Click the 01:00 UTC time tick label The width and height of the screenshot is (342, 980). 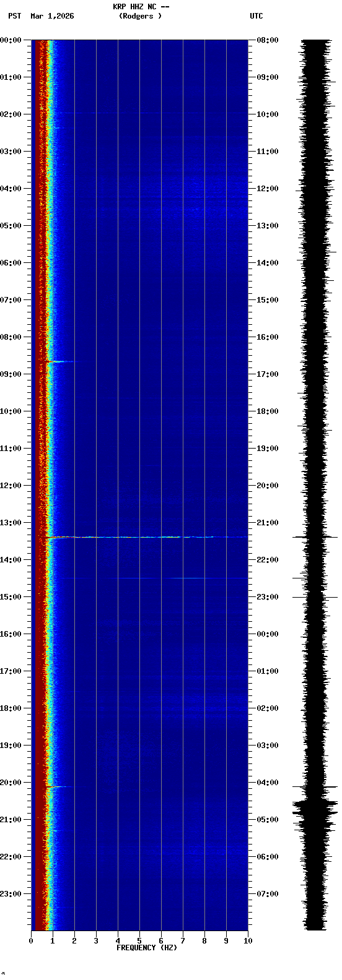(268, 671)
